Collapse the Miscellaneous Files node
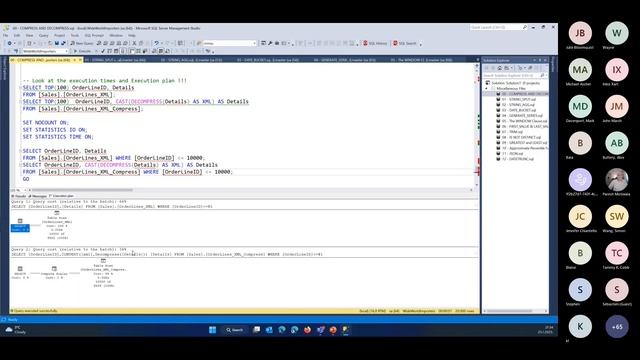Screen dimensions: 640x360 (x=487, y=88)
